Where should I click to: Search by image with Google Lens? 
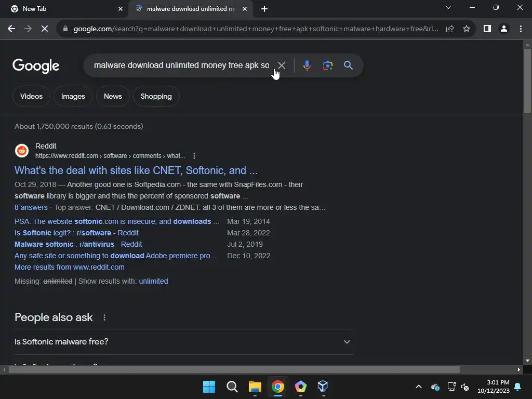tap(327, 65)
